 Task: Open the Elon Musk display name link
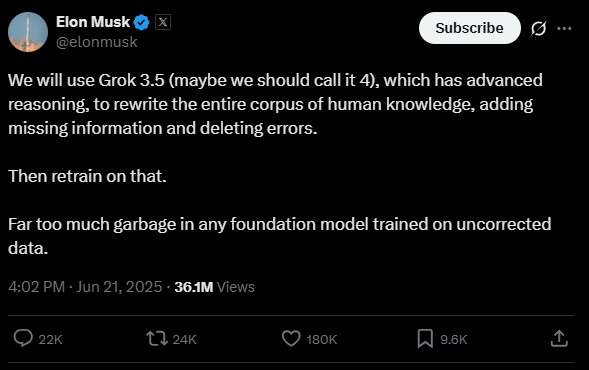[93, 22]
